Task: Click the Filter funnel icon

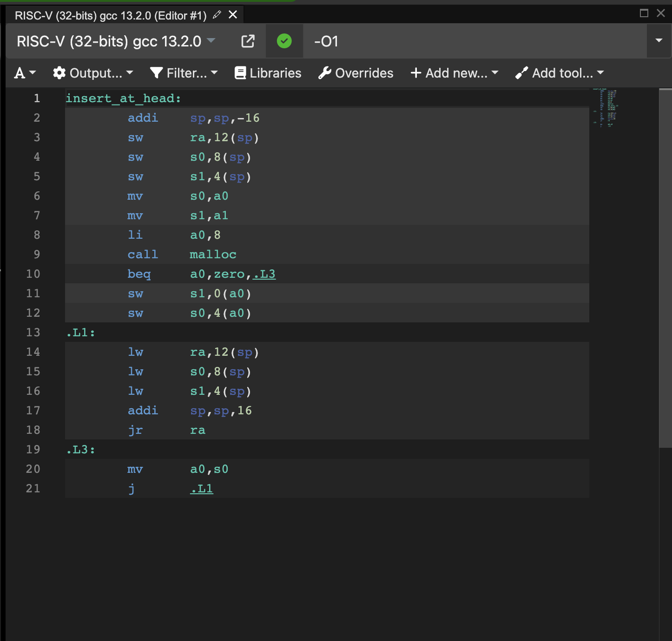Action: coord(157,73)
